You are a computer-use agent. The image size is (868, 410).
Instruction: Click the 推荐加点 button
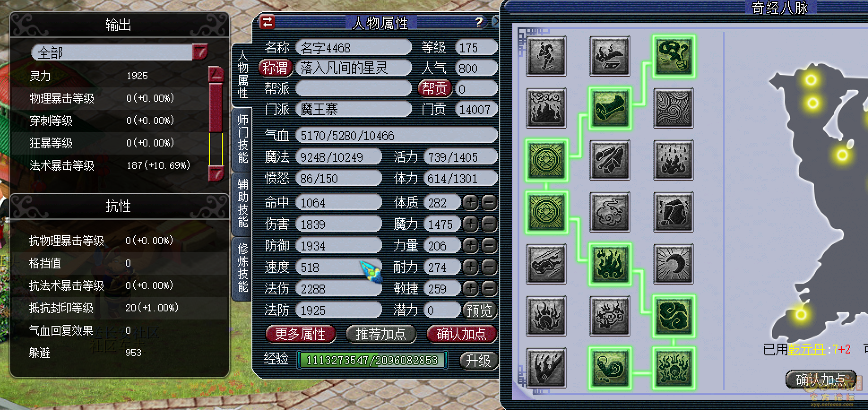click(381, 334)
